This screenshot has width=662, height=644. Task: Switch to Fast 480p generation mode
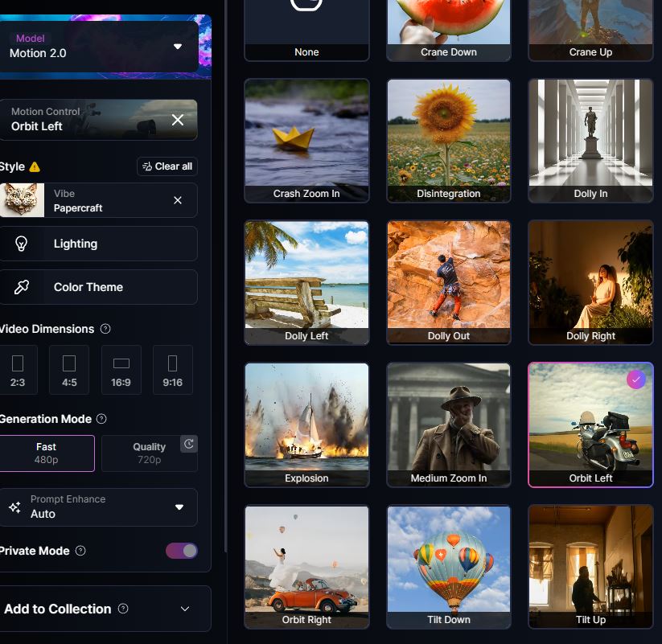(47, 453)
